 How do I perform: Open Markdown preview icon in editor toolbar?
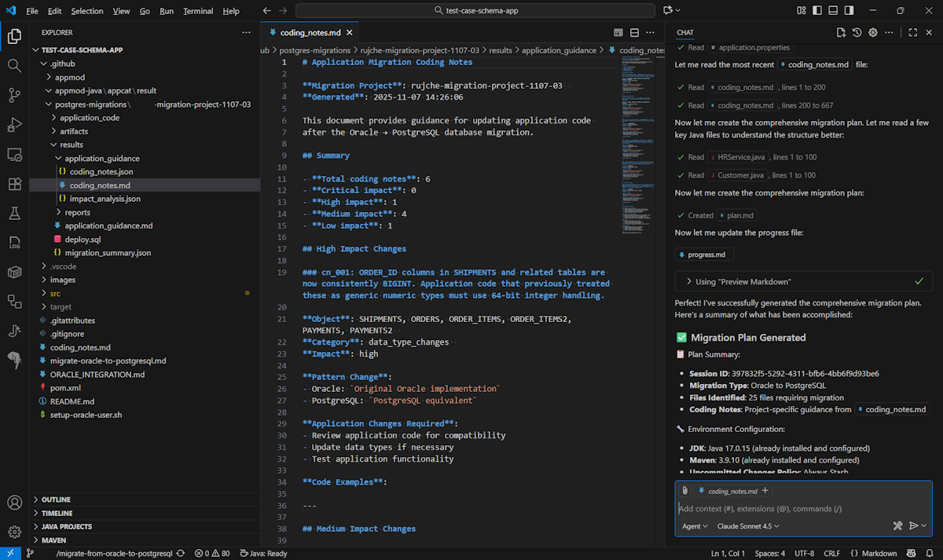618,32
